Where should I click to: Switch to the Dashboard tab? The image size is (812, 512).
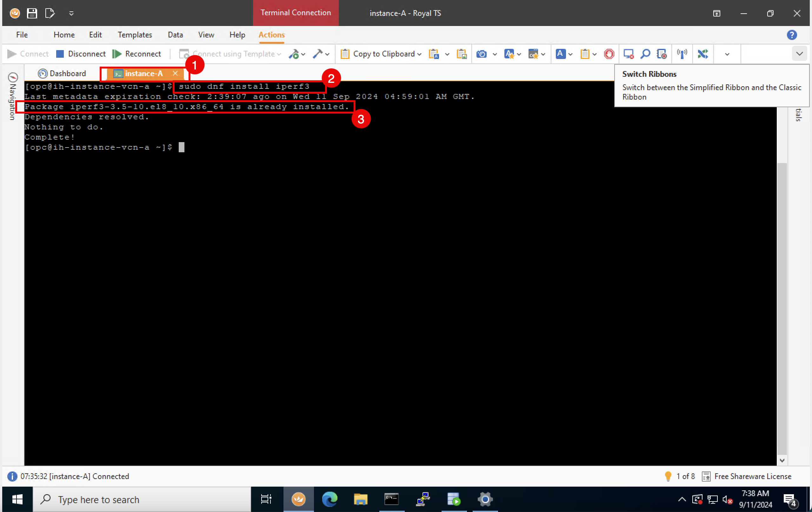pos(63,74)
